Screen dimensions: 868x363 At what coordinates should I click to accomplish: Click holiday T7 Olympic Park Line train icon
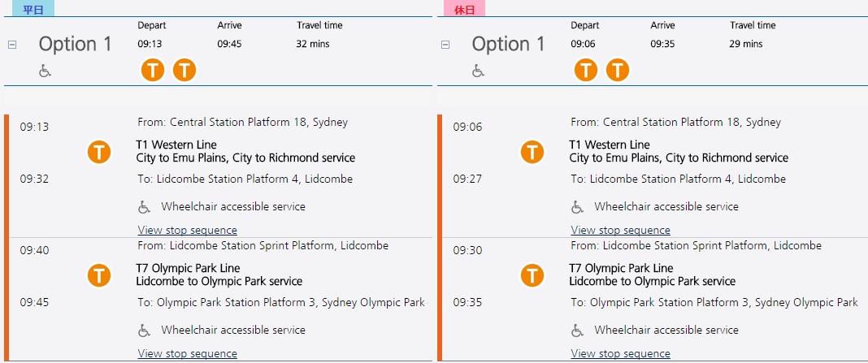coord(532,275)
